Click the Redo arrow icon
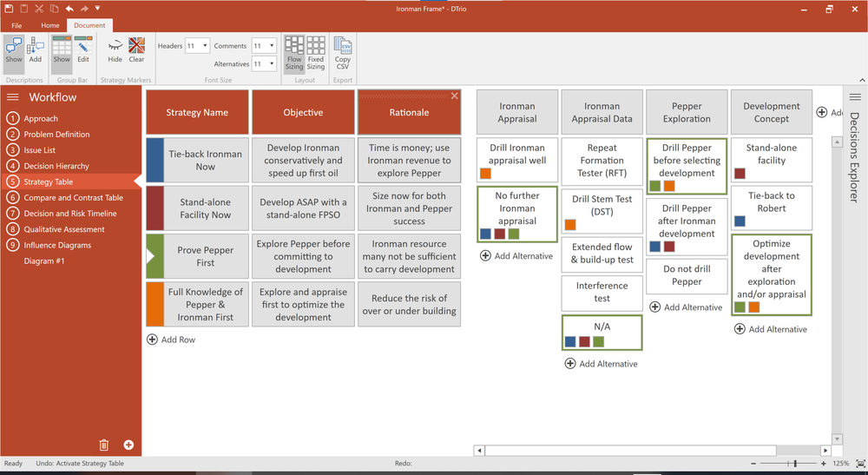868x475 pixels. [84, 9]
